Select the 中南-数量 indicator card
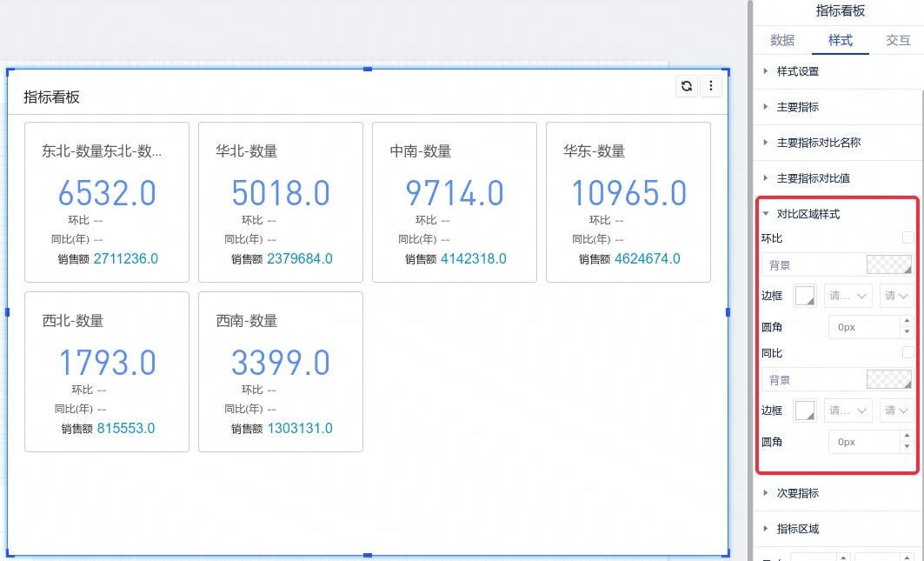 point(454,202)
